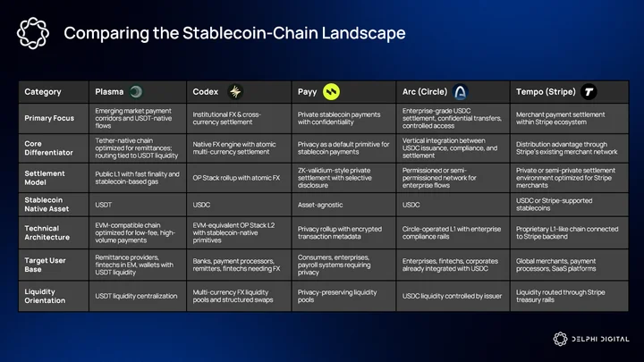Viewport: 644px width, 362px height.
Task: Select the Primary Focus row label
Action: pos(54,118)
